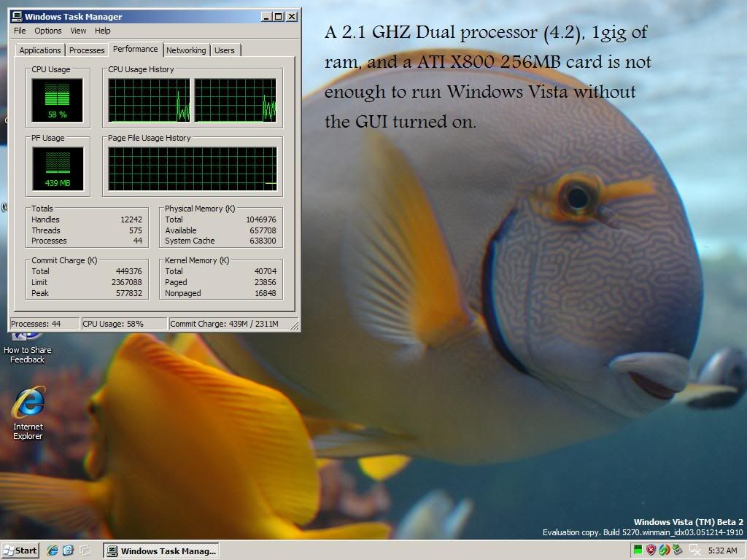The image size is (747, 560).
Task: Click the Task Manager title bar icon
Action: pos(17,17)
